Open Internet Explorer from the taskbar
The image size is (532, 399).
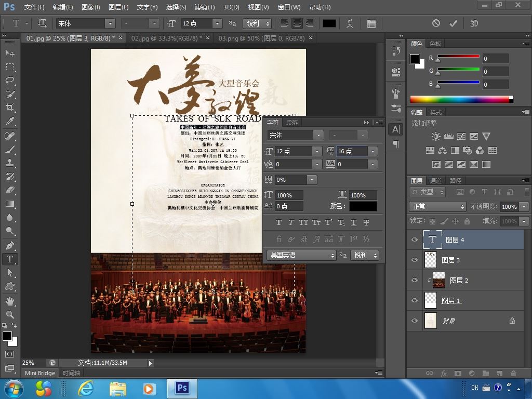click(x=86, y=388)
